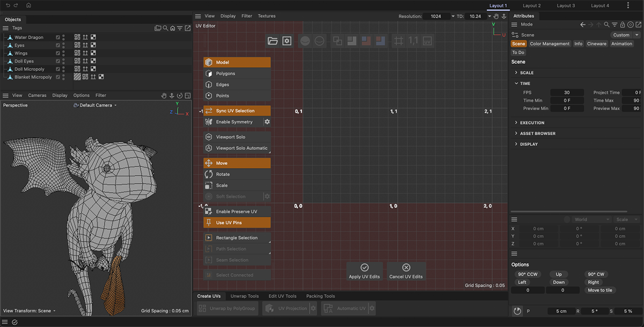Image resolution: width=644 pixels, height=327 pixels.
Task: Click the folder layers icon in the Objects panel
Action: pyautogui.click(x=158, y=28)
